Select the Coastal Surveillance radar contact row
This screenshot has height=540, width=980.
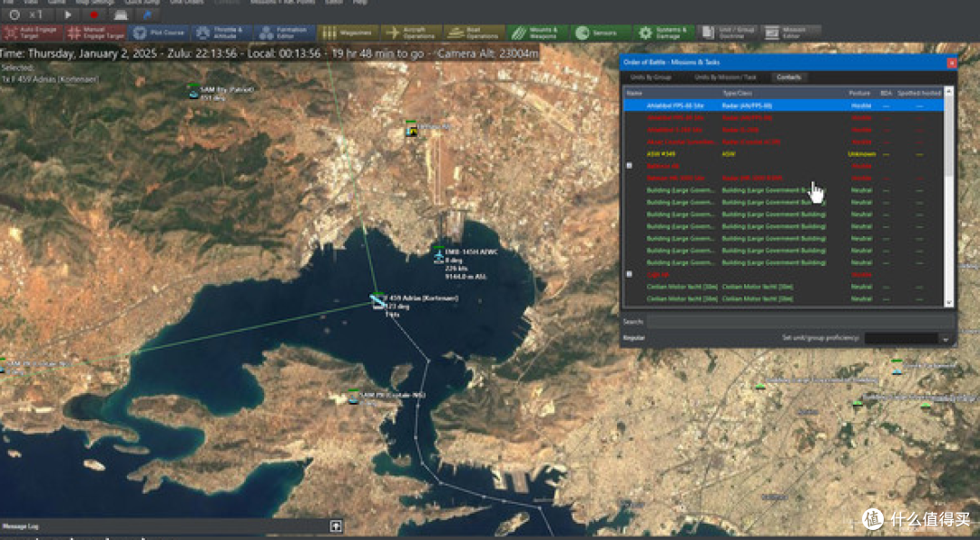click(784, 142)
